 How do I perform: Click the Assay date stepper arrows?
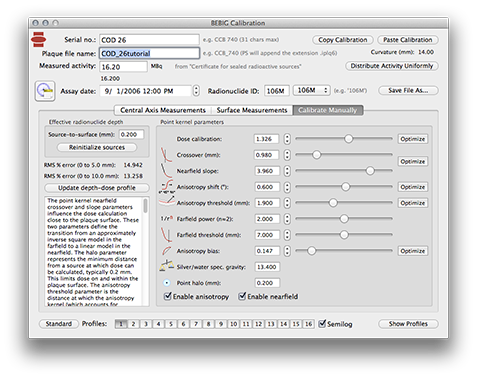[x=196, y=91]
